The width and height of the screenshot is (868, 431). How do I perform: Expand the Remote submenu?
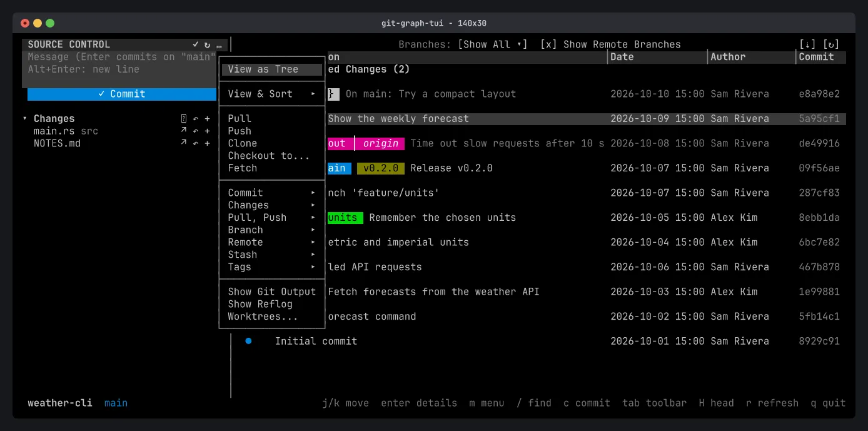[x=272, y=242]
